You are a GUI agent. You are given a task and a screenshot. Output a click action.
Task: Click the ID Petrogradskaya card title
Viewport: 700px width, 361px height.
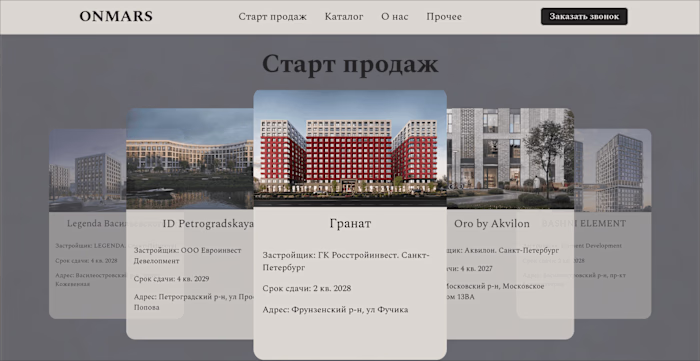pyautogui.click(x=208, y=224)
